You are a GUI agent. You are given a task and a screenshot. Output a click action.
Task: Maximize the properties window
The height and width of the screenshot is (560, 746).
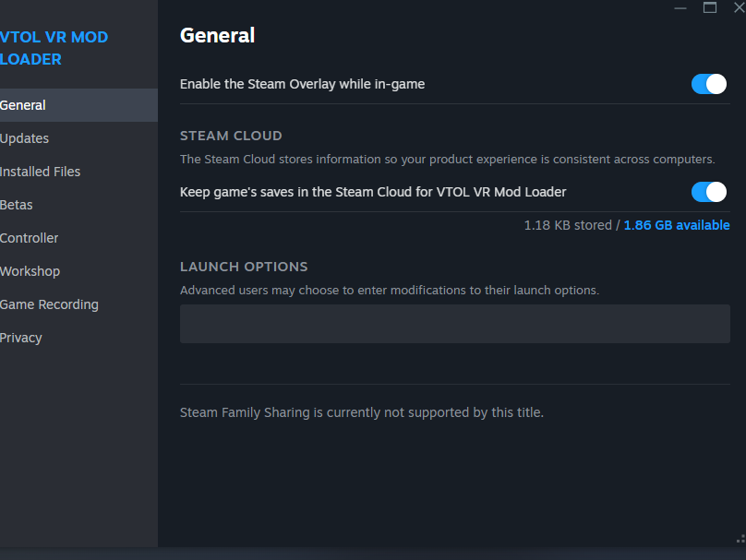[x=710, y=7]
